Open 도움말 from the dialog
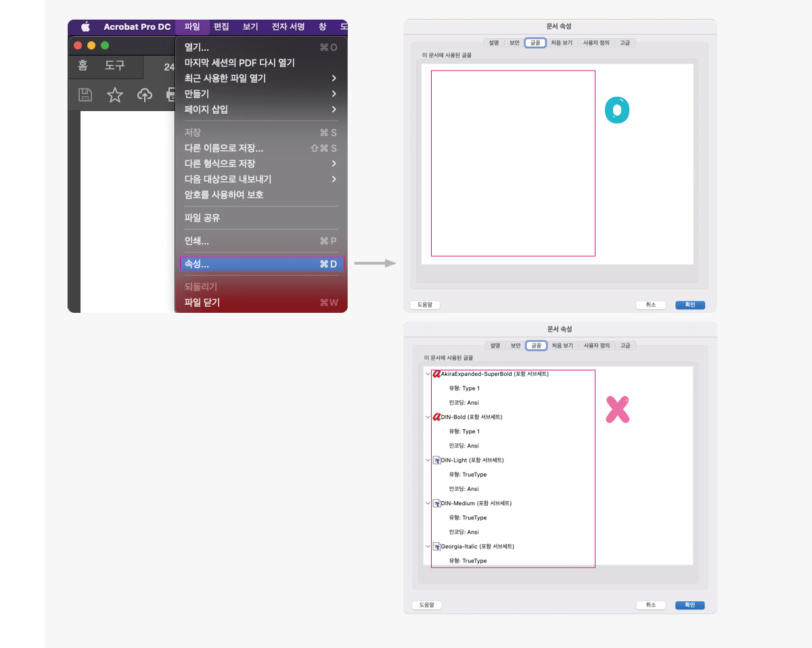This screenshot has height=648, width=812. point(426,605)
